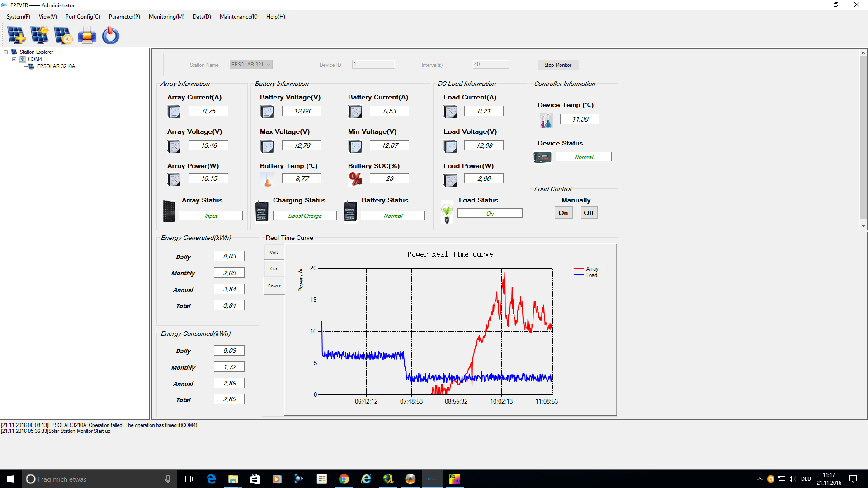Collapse the COM4 tree node
The width and height of the screenshot is (868, 488).
tap(14, 59)
